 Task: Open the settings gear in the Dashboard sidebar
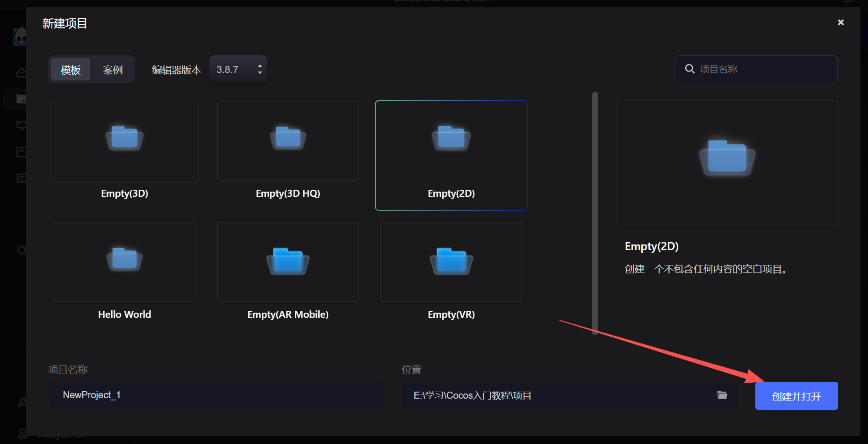coord(21,250)
